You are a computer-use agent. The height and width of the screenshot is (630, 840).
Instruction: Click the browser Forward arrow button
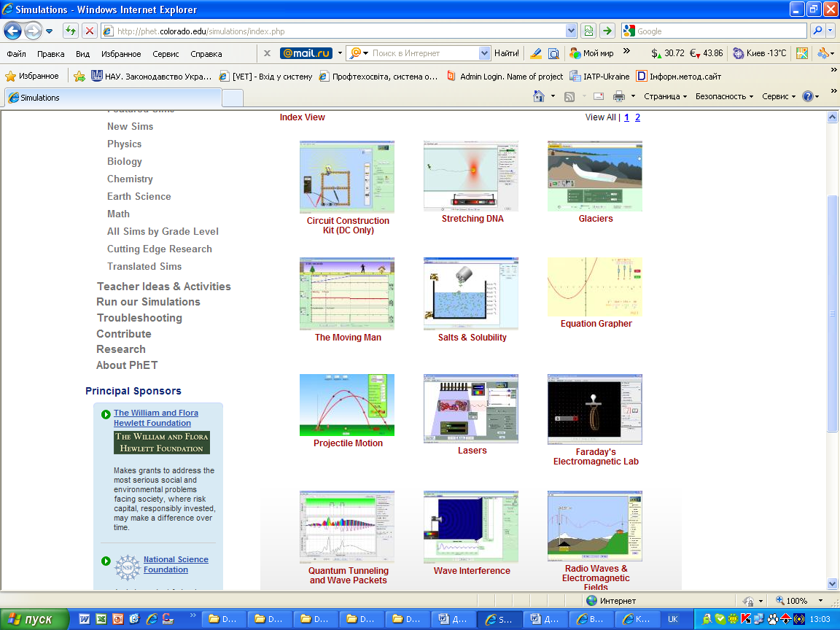pyautogui.click(x=34, y=31)
